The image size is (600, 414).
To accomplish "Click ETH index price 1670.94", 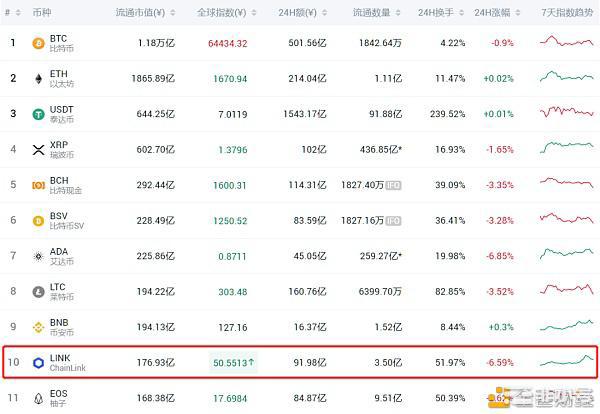I will (x=230, y=79).
